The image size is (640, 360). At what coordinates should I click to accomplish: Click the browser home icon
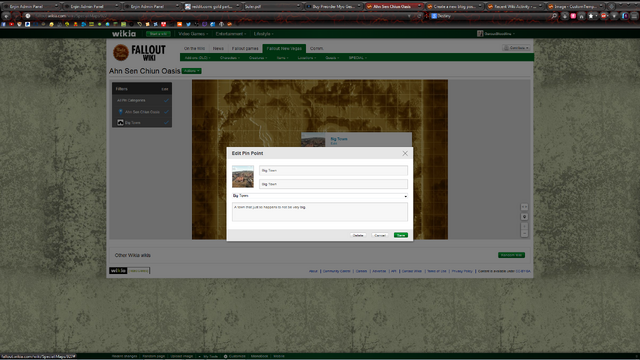coord(582,16)
